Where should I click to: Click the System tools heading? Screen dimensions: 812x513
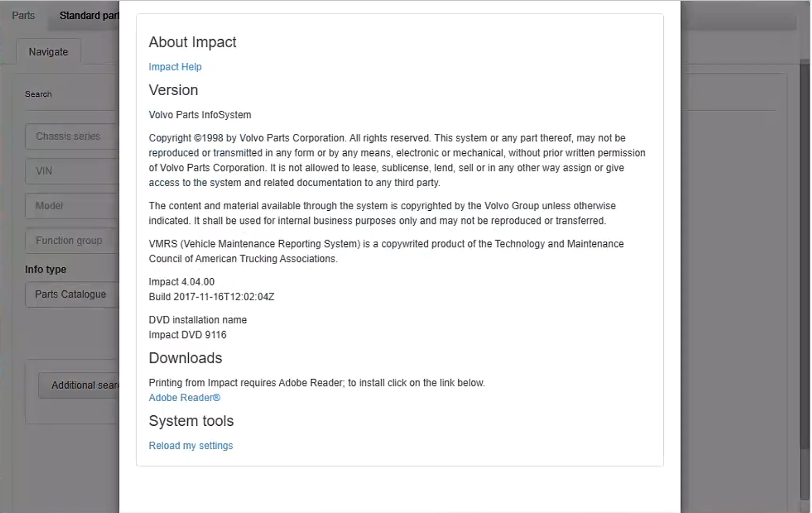[191, 421]
